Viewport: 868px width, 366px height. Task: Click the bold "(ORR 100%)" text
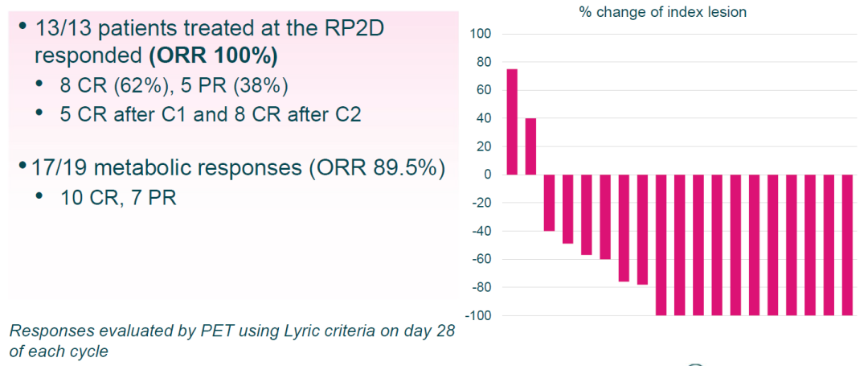click(215, 57)
